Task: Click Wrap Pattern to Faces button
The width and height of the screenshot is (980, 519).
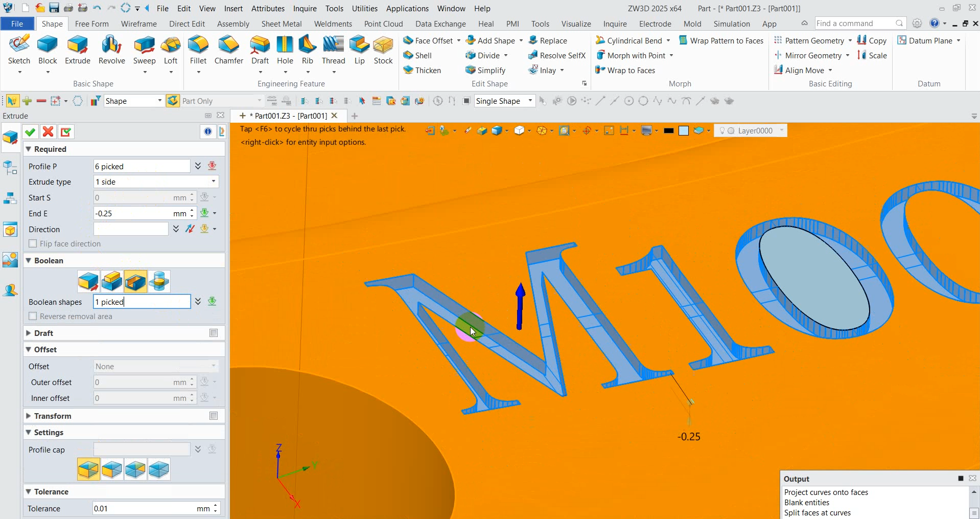Action: pyautogui.click(x=720, y=40)
